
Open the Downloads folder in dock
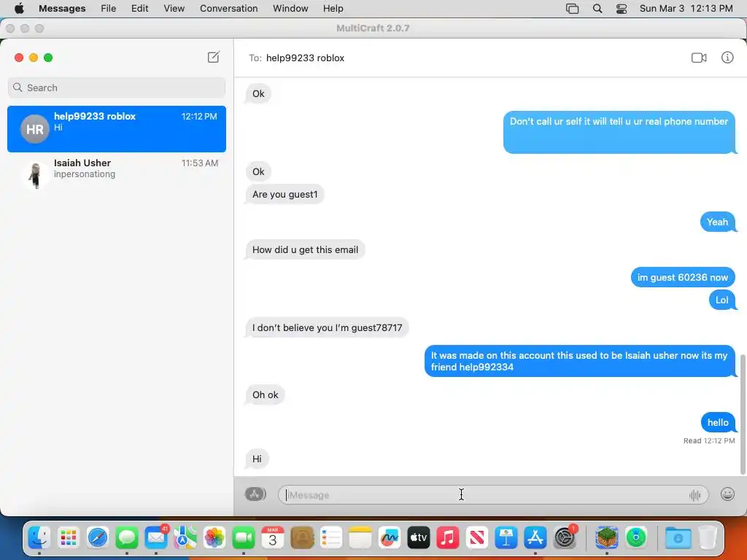coord(678,537)
